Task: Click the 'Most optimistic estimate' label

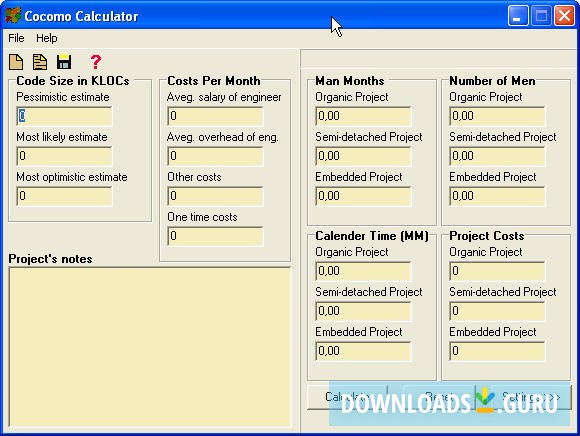Action: pyautogui.click(x=72, y=177)
